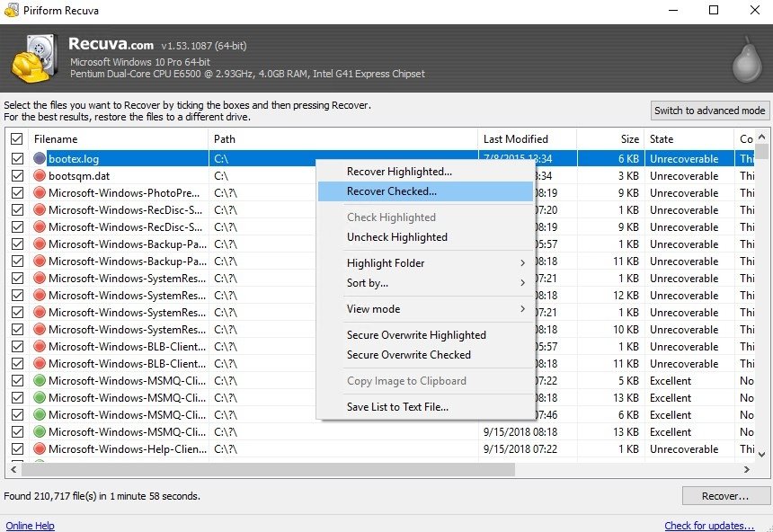This screenshot has width=773, height=532.
Task: Sort by the Size column header
Action: 610,139
